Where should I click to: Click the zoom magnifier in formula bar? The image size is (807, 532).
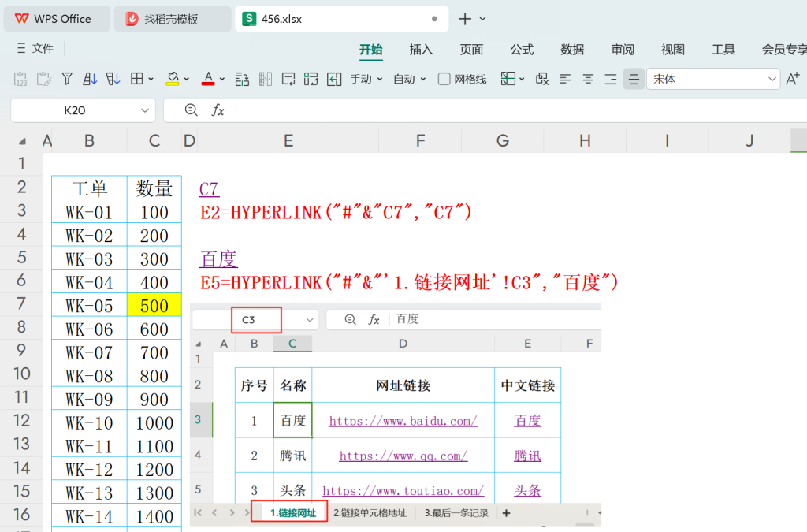tap(191, 110)
